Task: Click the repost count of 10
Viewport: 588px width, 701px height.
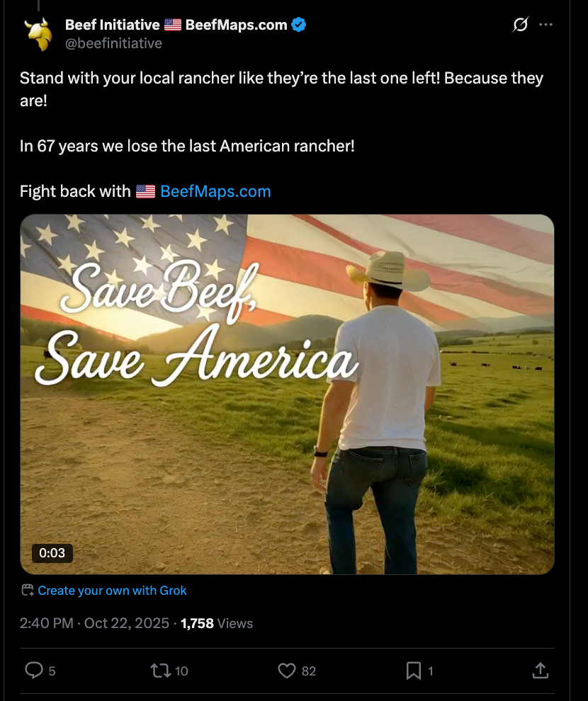Action: point(181,671)
